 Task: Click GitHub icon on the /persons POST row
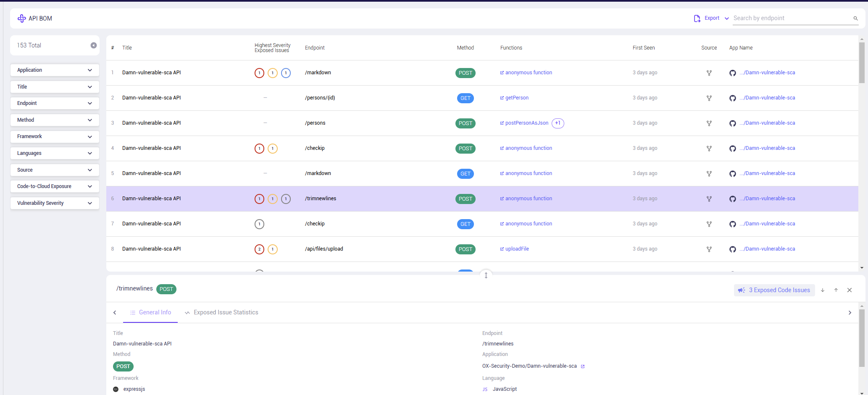pos(733,123)
